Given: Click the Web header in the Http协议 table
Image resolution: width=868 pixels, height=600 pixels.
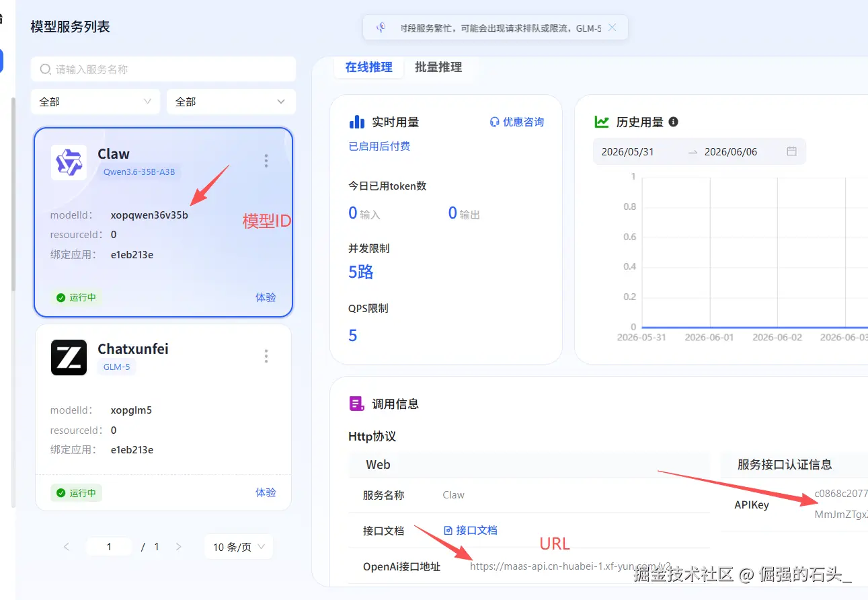Looking at the screenshot, I should 378,465.
